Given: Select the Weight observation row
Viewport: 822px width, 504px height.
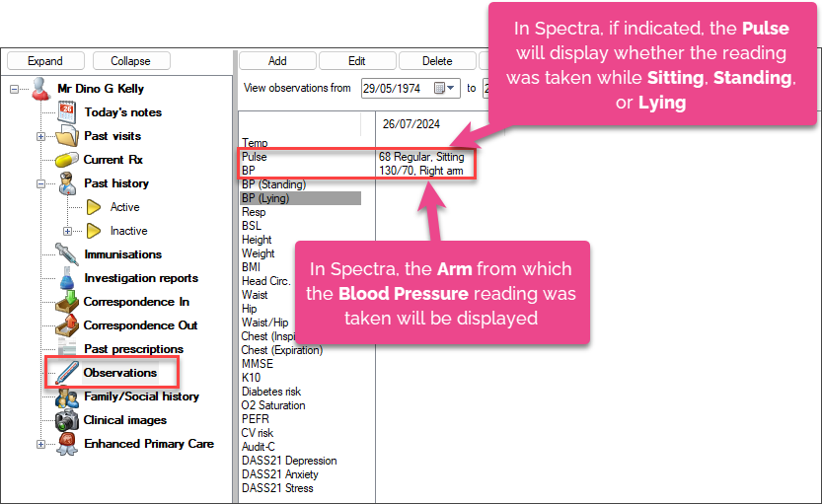Looking at the screenshot, I should coord(258,253).
